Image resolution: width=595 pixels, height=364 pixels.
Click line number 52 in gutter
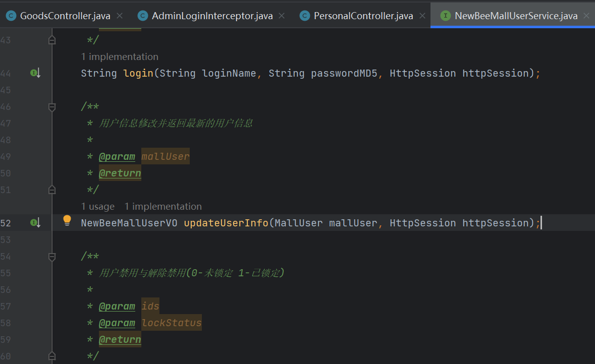[x=6, y=223]
